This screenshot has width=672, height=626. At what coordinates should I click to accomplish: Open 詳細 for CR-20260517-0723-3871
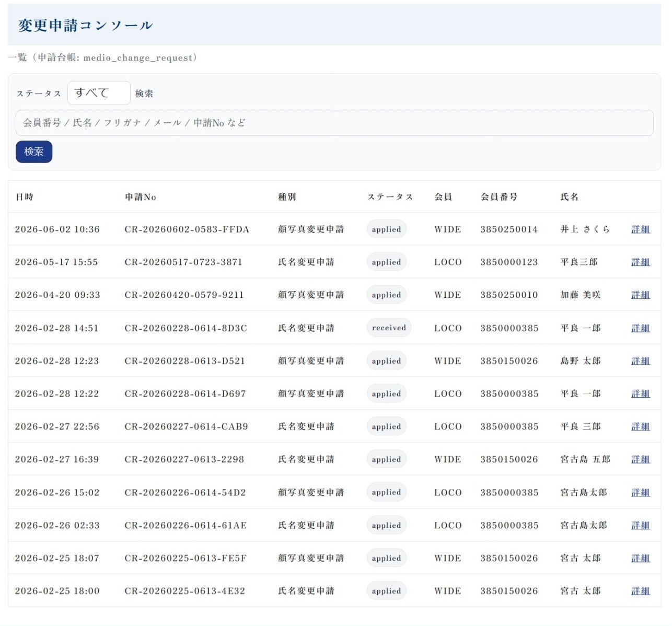tap(641, 262)
